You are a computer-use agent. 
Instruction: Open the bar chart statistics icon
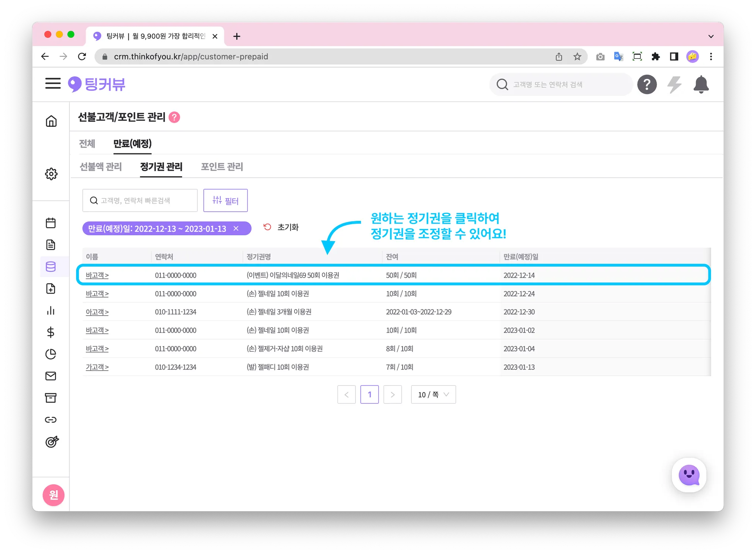[51, 311]
